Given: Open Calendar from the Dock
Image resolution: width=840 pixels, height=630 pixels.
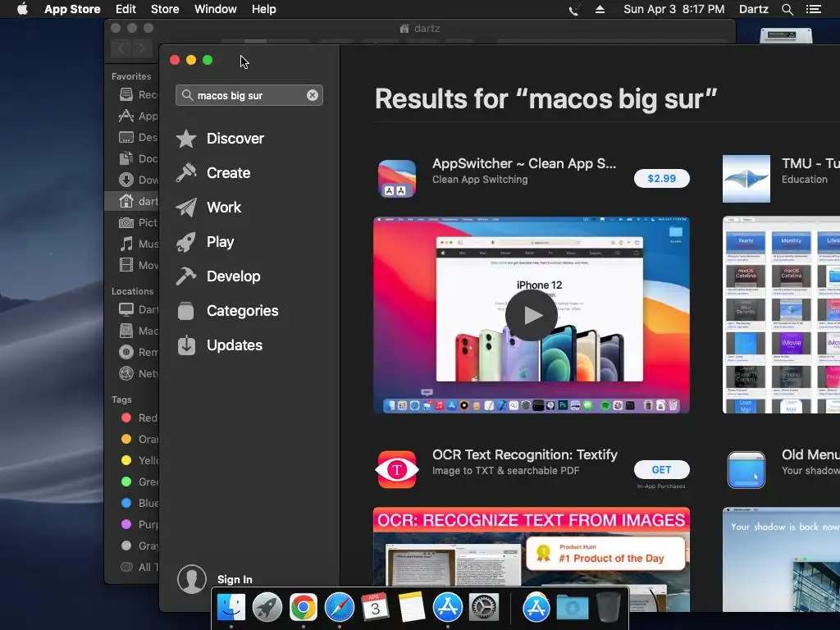Looking at the screenshot, I should [375, 607].
